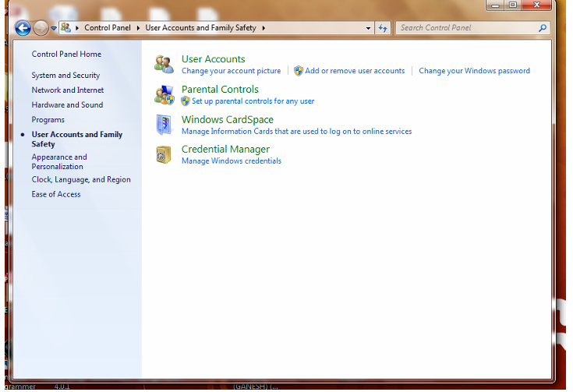The width and height of the screenshot is (573, 392).
Task: Open Add or remove user accounts
Action: (355, 71)
